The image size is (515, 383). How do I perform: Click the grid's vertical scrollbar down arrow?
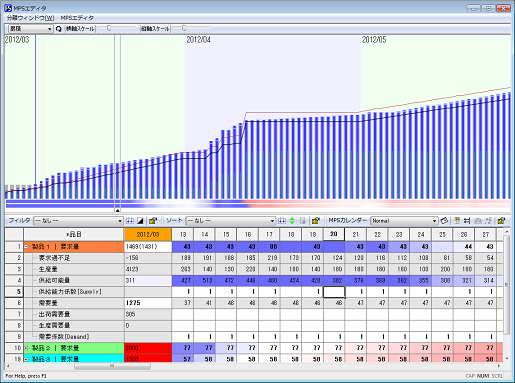pyautogui.click(x=507, y=359)
